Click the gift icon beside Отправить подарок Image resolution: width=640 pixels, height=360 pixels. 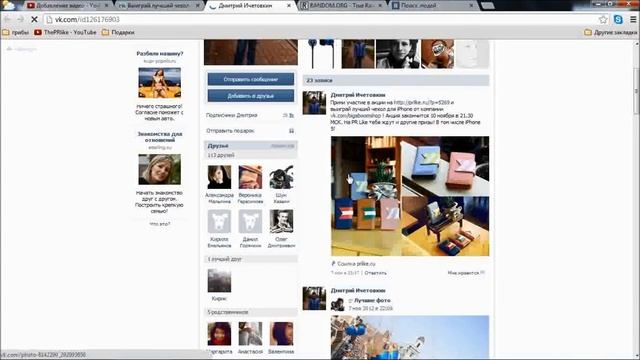(291, 131)
